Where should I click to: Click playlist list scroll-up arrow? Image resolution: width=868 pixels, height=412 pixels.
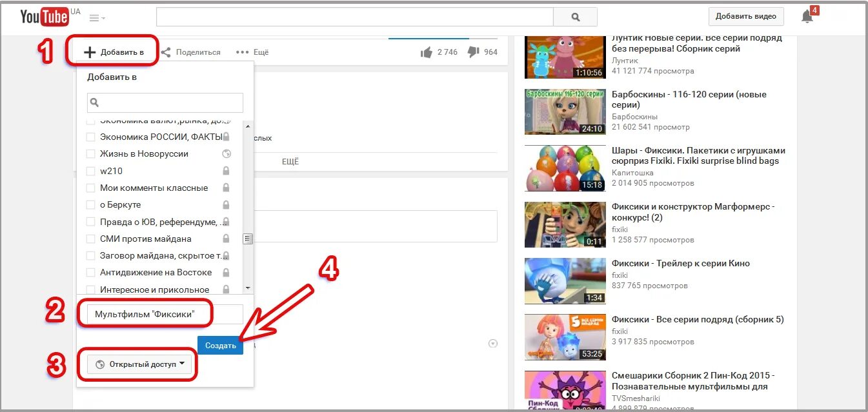tap(247, 126)
